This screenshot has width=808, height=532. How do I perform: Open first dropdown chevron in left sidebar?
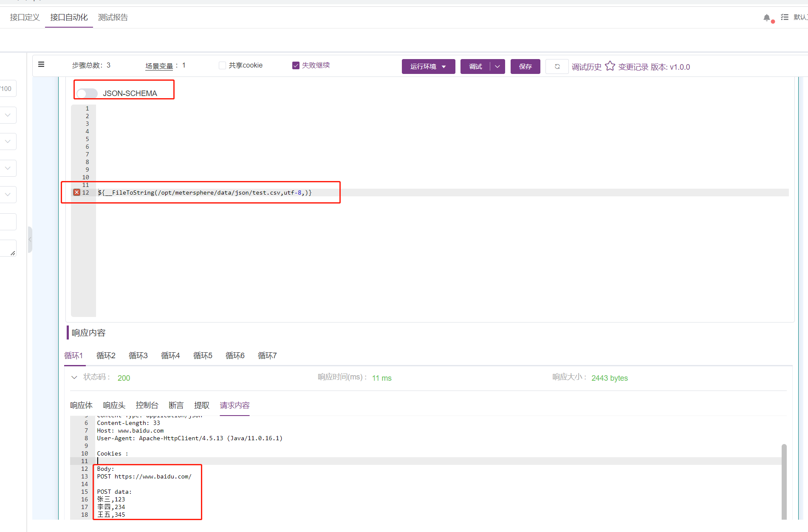click(8, 115)
